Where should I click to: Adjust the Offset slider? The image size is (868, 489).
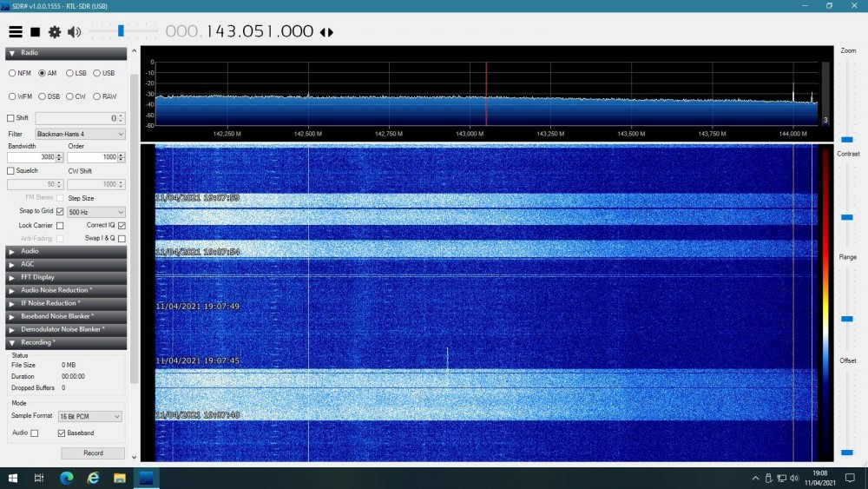click(847, 453)
